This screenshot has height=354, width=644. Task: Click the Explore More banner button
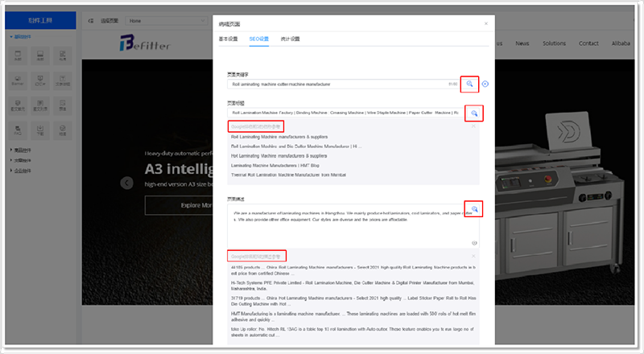179,205
